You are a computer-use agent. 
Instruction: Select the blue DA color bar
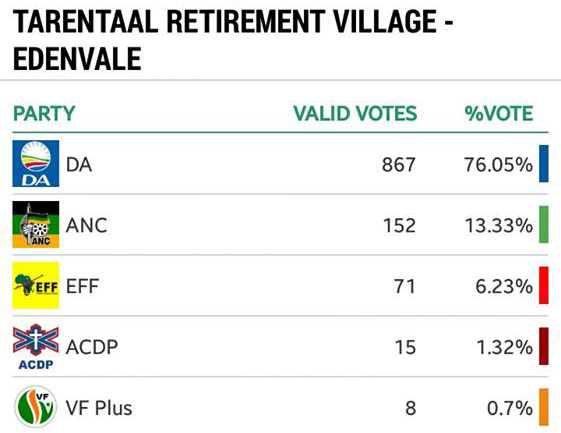[544, 164]
